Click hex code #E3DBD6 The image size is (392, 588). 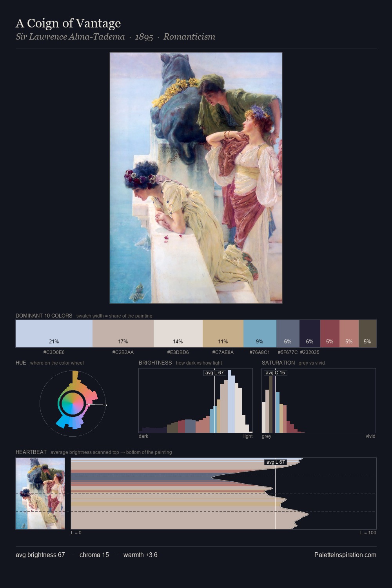[178, 352]
